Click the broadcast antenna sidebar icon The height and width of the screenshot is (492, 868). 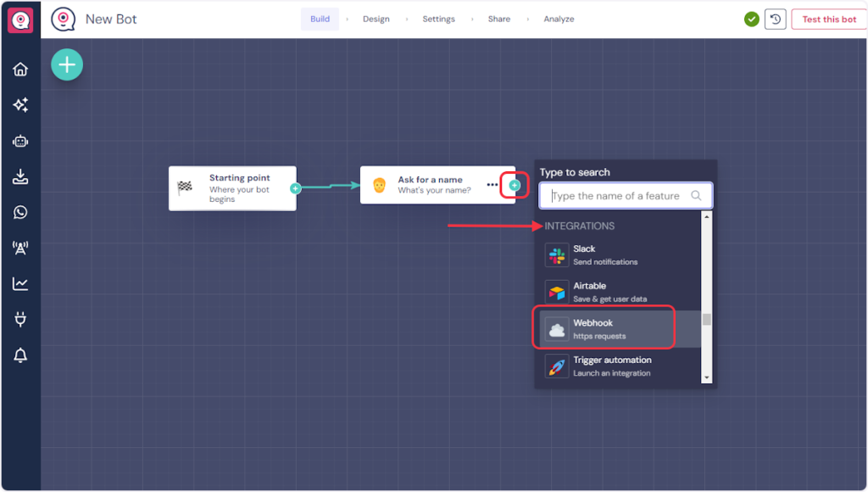click(20, 248)
